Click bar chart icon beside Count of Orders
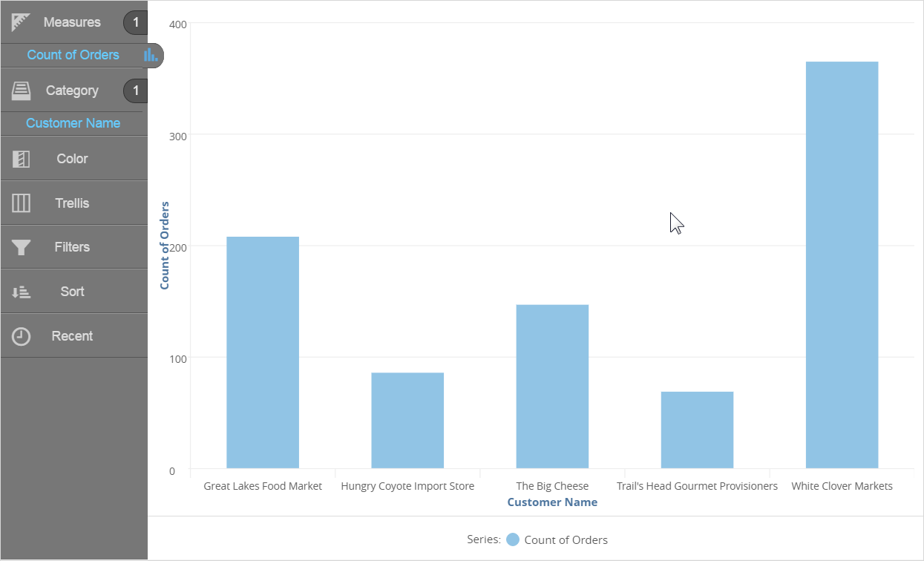The width and height of the screenshot is (924, 561). pos(151,55)
